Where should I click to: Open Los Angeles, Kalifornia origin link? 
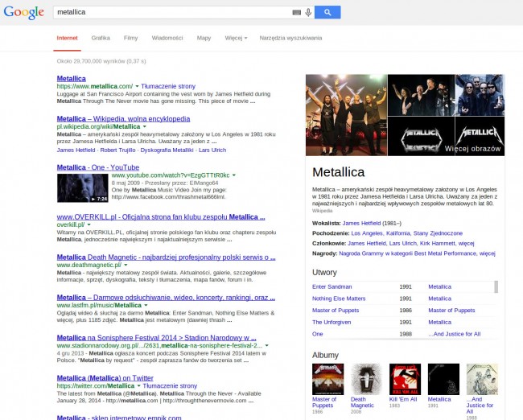coord(407,233)
